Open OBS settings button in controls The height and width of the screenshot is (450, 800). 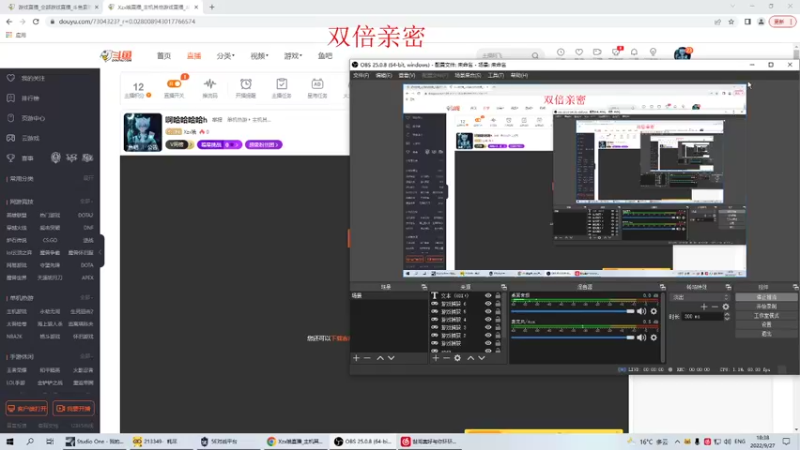(x=766, y=324)
